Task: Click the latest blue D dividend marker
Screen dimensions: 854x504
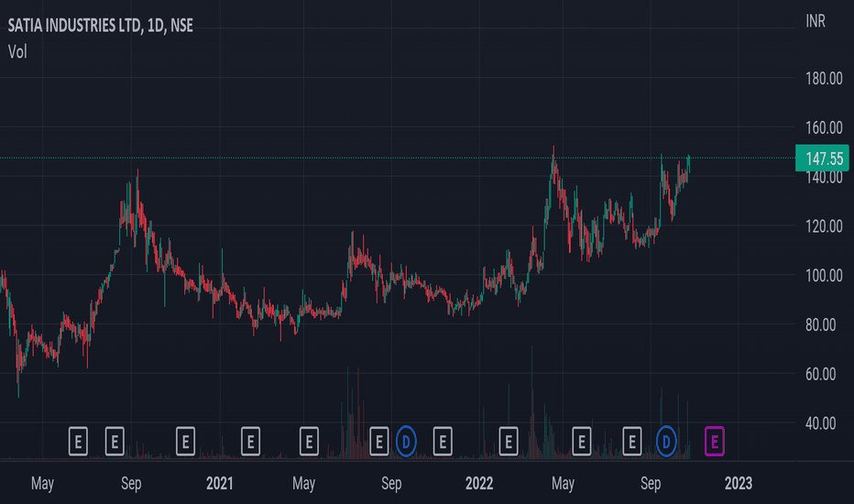Action: pyautogui.click(x=666, y=442)
